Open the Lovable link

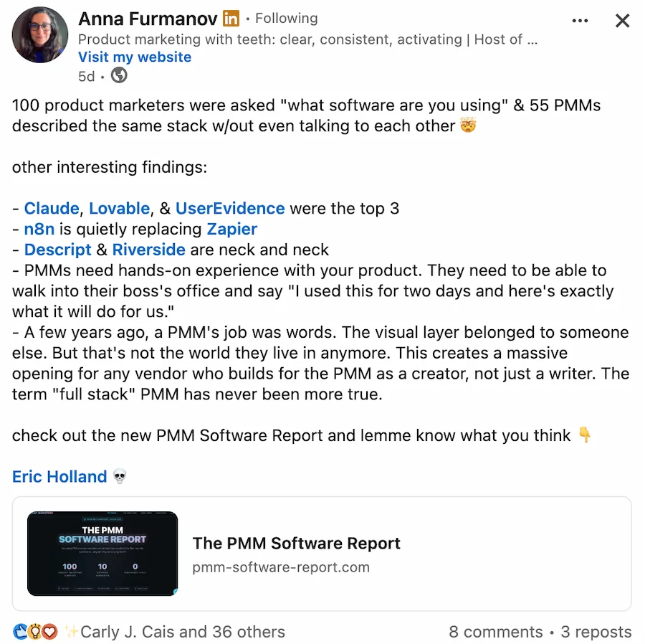point(119,208)
